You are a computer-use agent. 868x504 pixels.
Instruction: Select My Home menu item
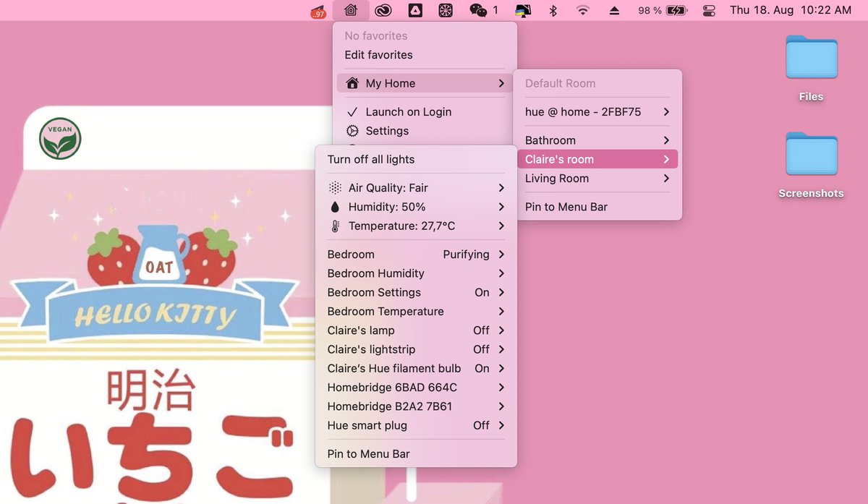(425, 83)
